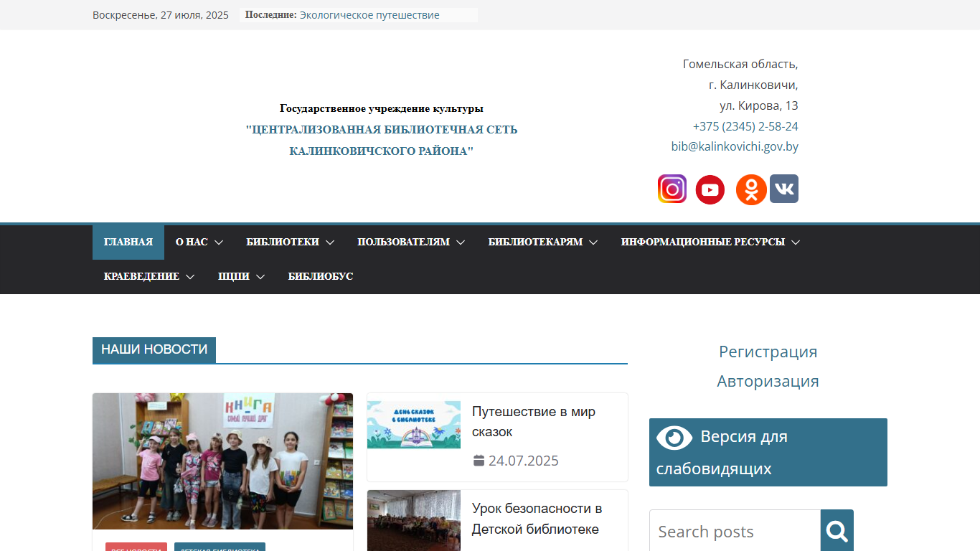The image size is (980, 551).
Task: Open the БИБЛИОБУС menu item
Action: tap(321, 277)
